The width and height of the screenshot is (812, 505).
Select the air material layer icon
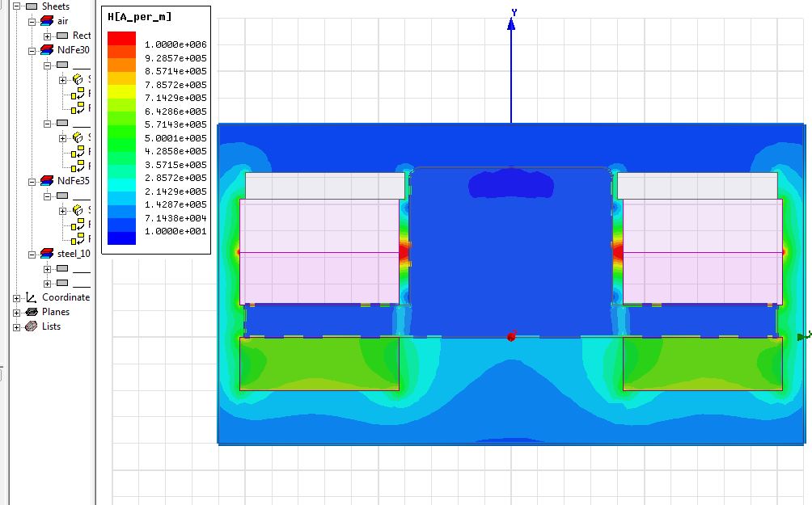tap(47, 21)
